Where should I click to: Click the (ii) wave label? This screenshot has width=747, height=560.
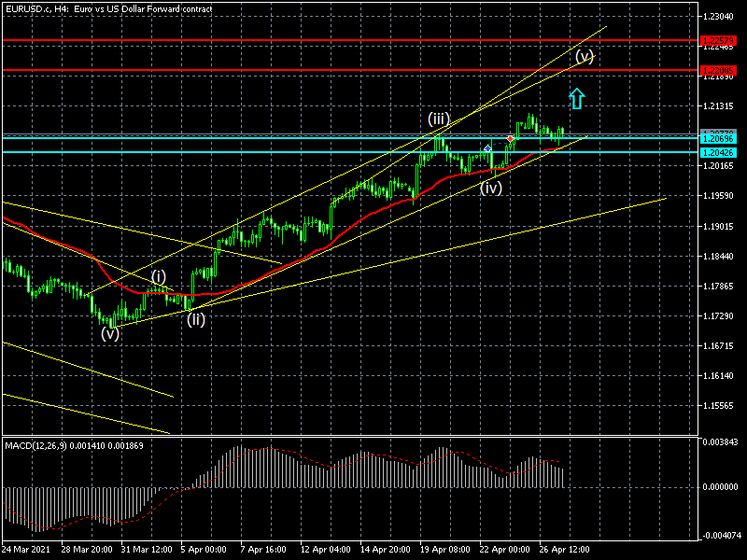click(196, 319)
